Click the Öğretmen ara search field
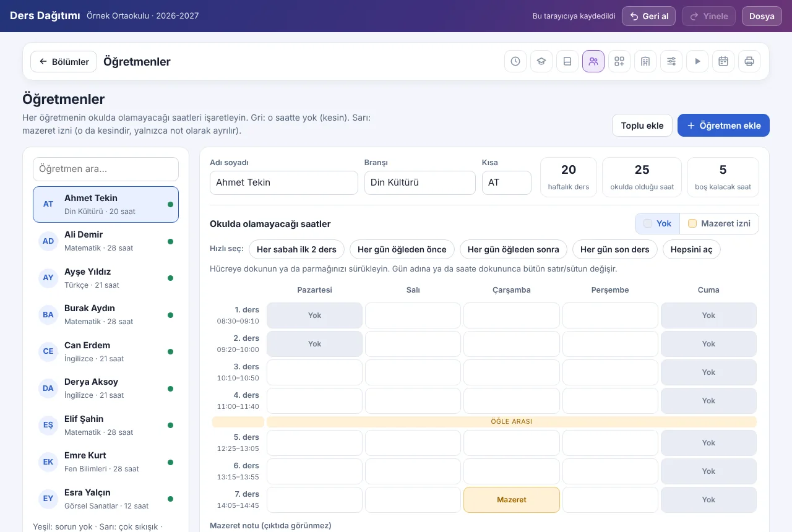Image resolution: width=792 pixels, height=532 pixels. click(x=106, y=169)
